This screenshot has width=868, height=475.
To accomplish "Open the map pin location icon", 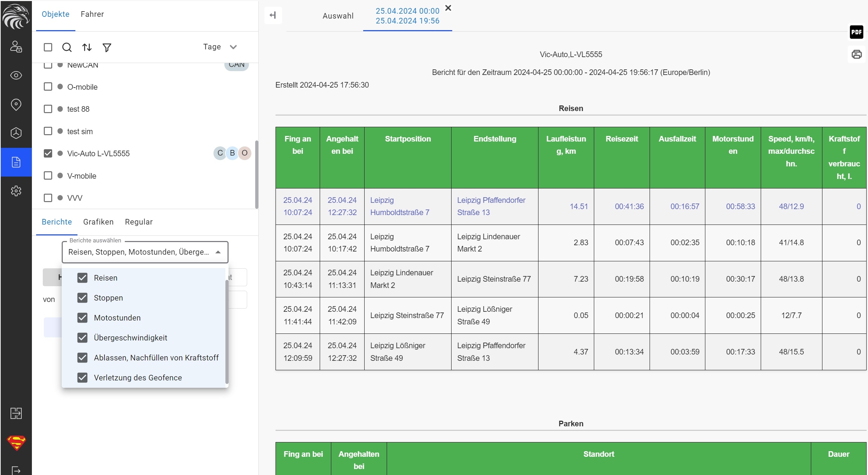I will (x=16, y=104).
